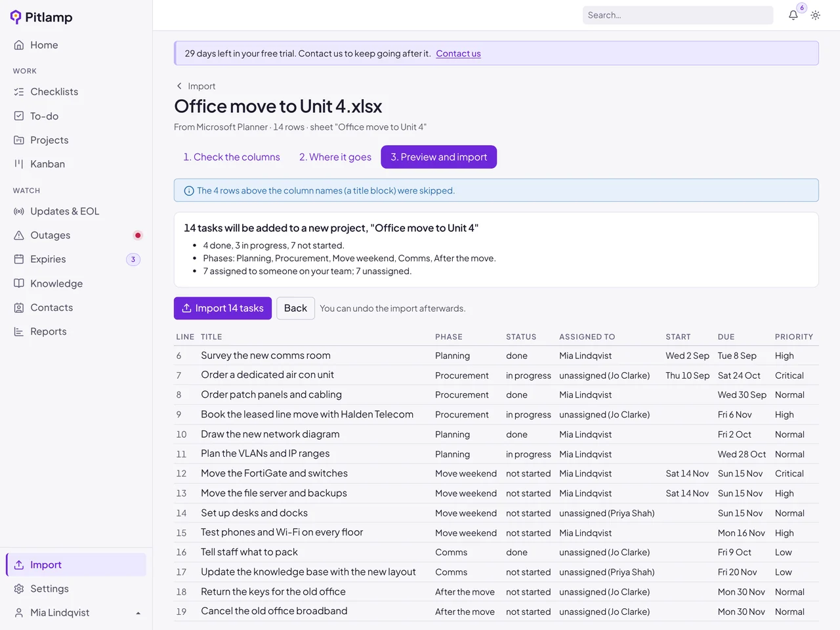Open Settings in the sidebar
This screenshot has height=630, width=840.
point(76,589)
